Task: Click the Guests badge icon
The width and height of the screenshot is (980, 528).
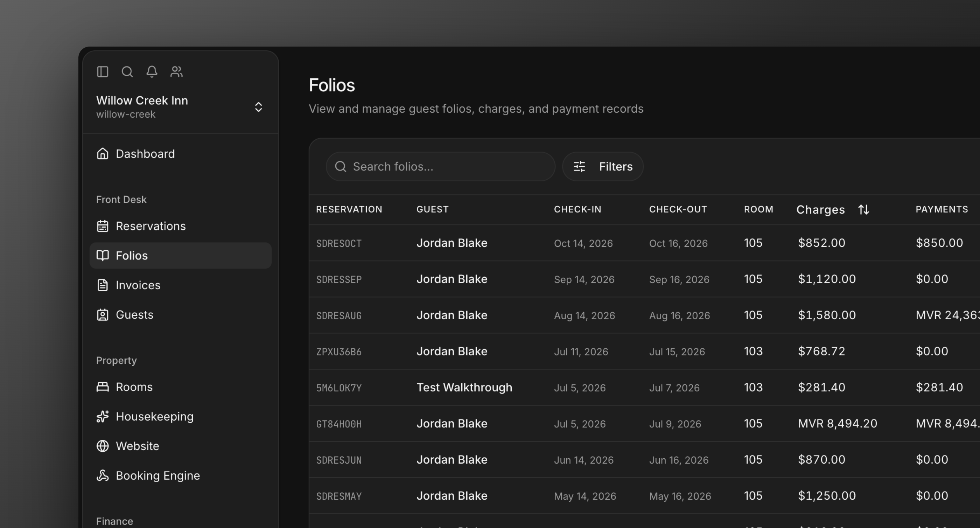Action: coord(102,315)
